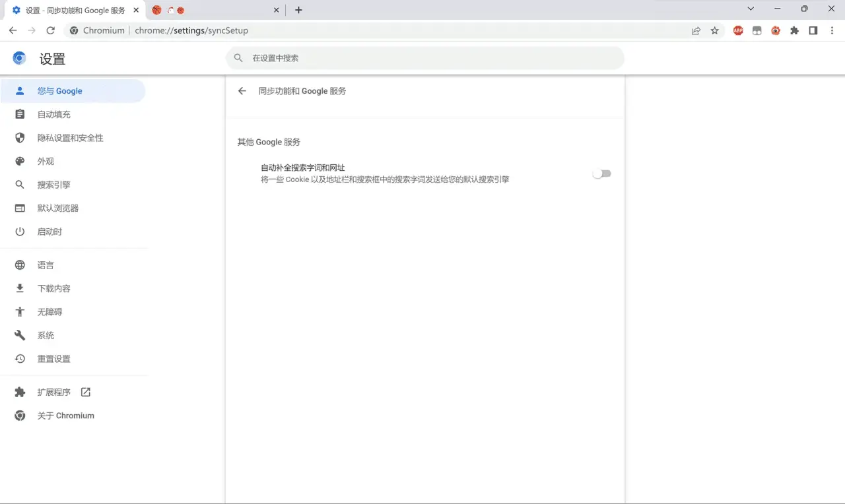Screen dimensions: 845x504
Task: Click the share page icon in address bar
Action: point(696,30)
